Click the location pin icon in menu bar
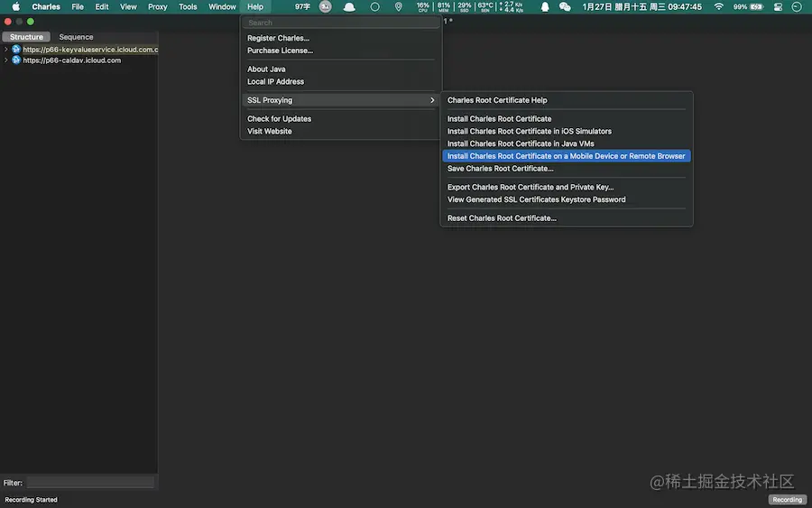The height and width of the screenshot is (508, 812). tap(398, 6)
